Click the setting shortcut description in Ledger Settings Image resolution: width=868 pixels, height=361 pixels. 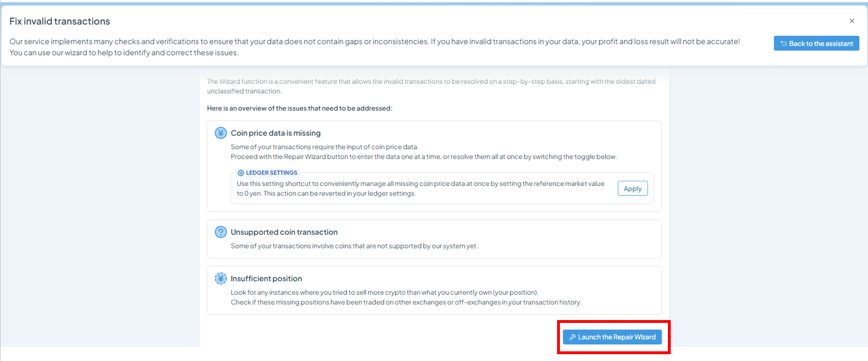point(421,189)
